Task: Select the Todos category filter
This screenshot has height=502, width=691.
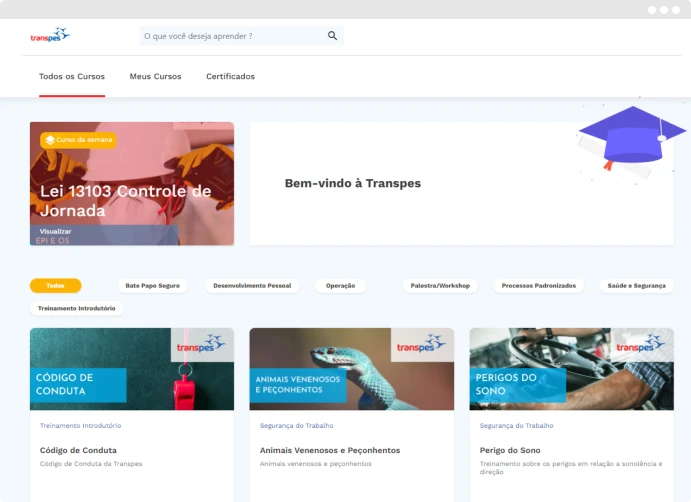Action: pos(56,286)
